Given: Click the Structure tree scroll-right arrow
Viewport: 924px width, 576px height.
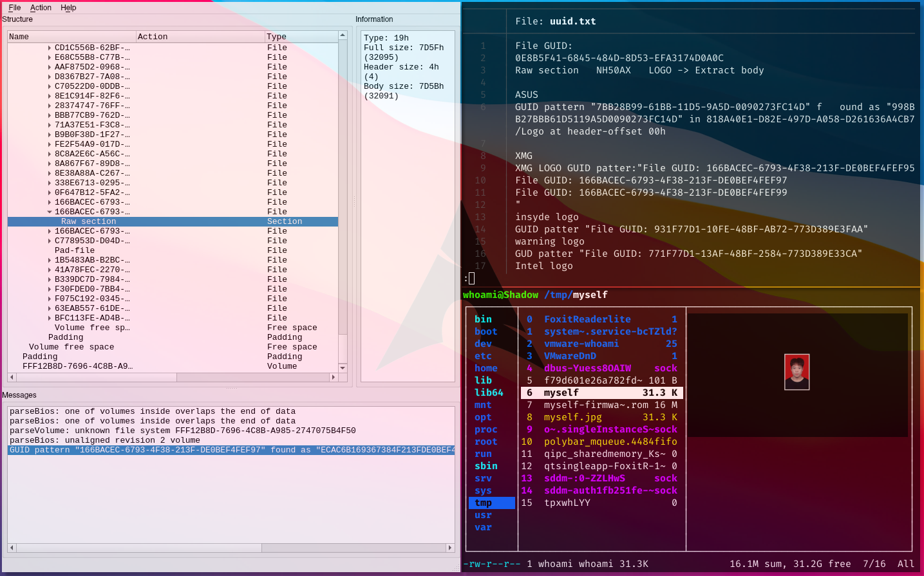Looking at the screenshot, I should point(333,377).
